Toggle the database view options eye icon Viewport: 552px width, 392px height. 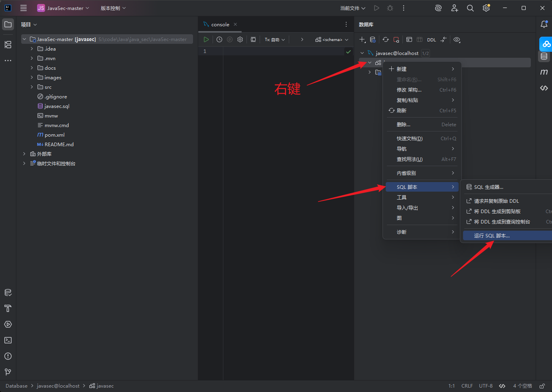[457, 39]
